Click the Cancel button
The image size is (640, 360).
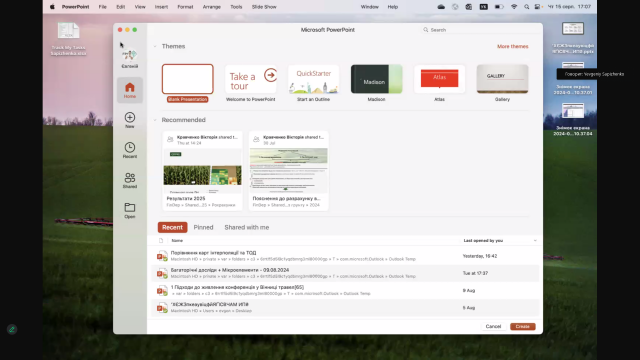[x=493, y=327]
